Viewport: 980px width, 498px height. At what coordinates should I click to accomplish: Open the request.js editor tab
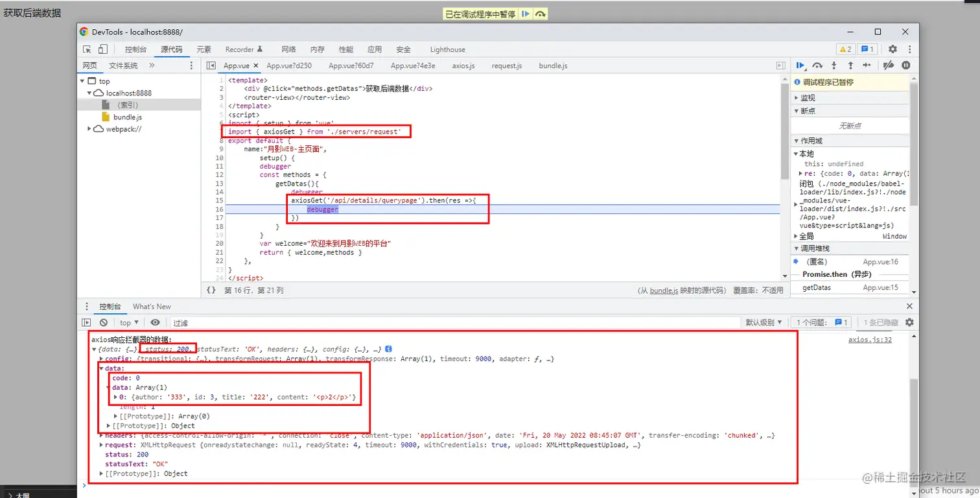click(x=507, y=65)
